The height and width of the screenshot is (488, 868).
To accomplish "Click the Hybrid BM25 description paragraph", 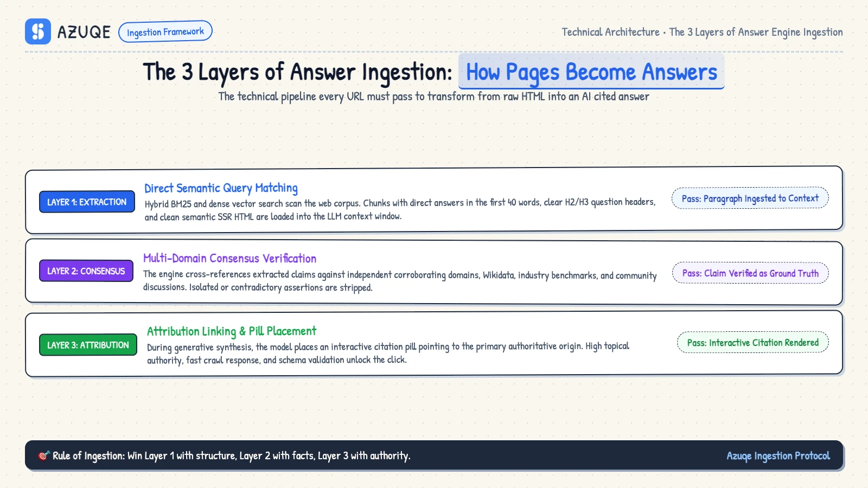I will 400,209.
